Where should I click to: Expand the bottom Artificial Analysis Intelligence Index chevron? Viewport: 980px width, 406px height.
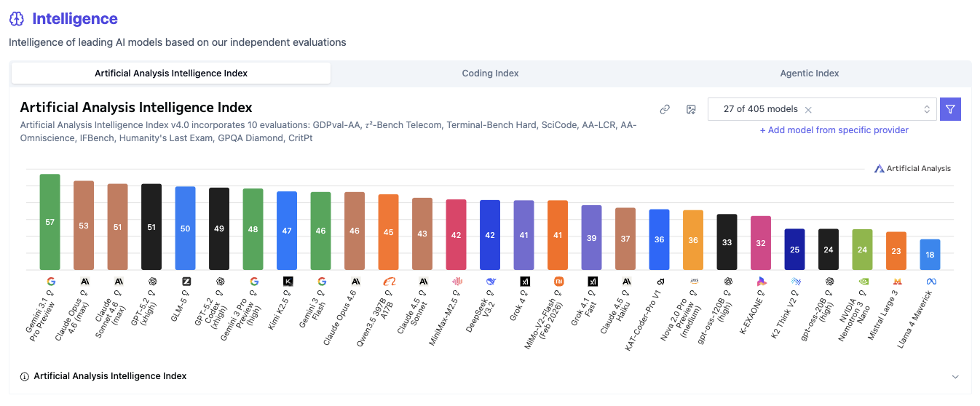click(x=955, y=377)
